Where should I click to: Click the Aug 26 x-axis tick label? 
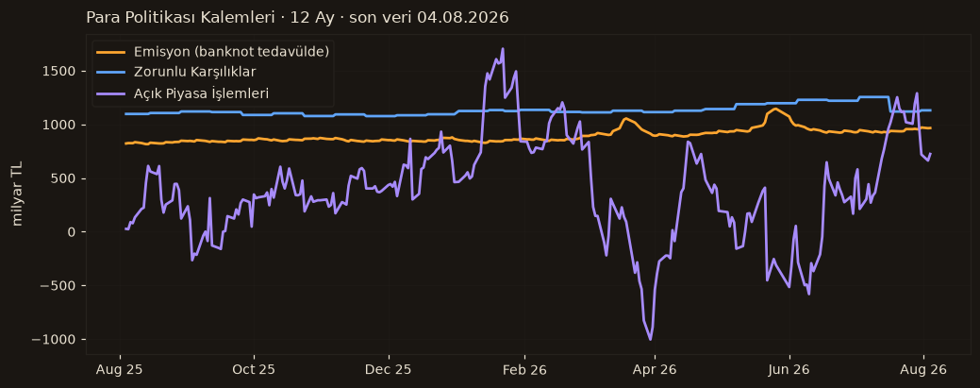point(923,370)
